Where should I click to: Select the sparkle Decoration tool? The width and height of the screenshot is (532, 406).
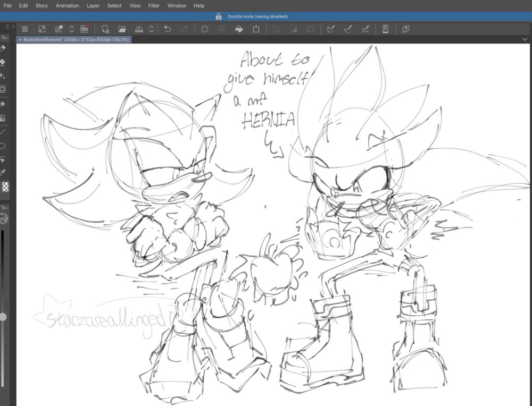[3, 76]
